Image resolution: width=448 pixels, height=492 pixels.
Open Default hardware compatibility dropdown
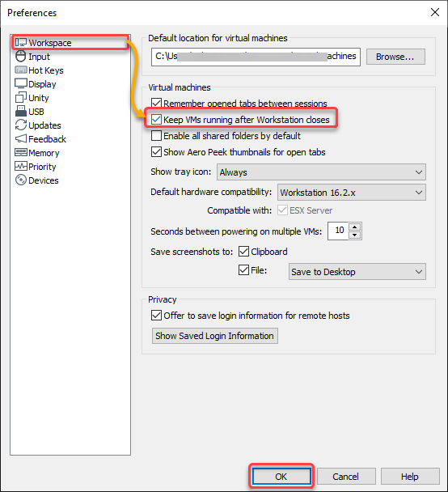(x=352, y=192)
